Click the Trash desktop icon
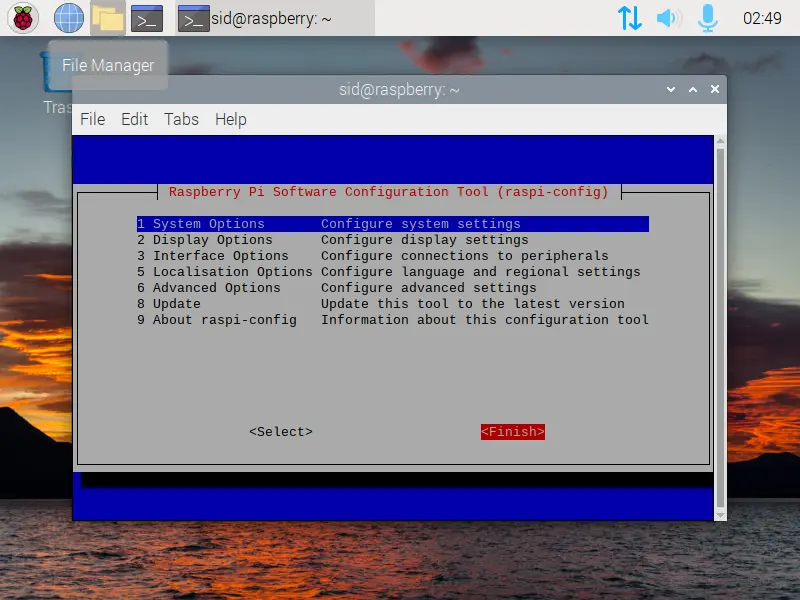This screenshot has width=800, height=600. click(56, 84)
